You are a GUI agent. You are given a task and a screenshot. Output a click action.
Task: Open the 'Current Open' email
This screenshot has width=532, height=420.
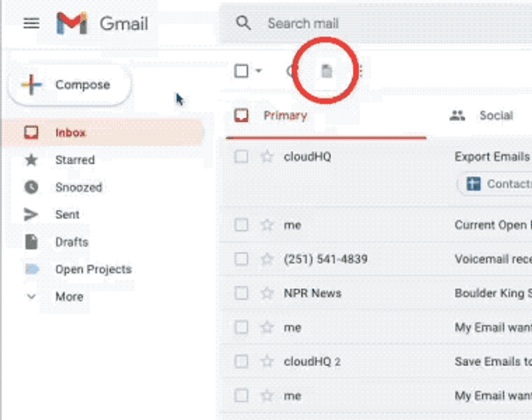(493, 225)
